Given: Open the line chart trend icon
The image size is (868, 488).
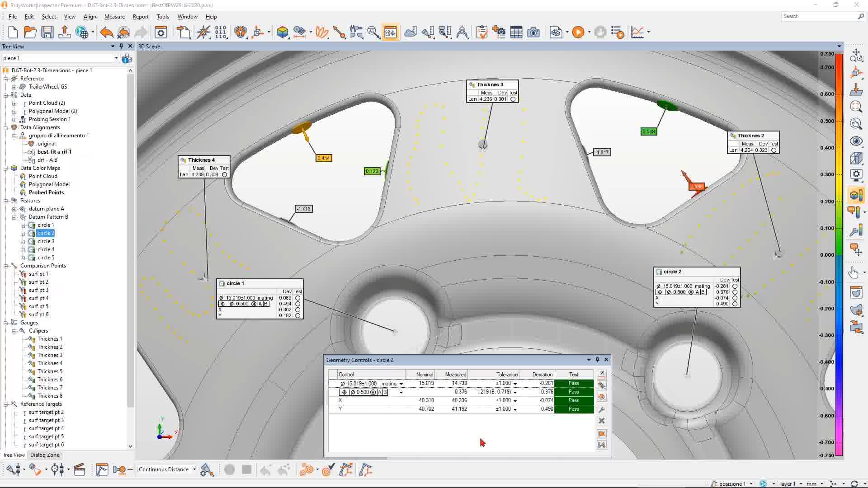Looking at the screenshot, I should tap(637, 32).
